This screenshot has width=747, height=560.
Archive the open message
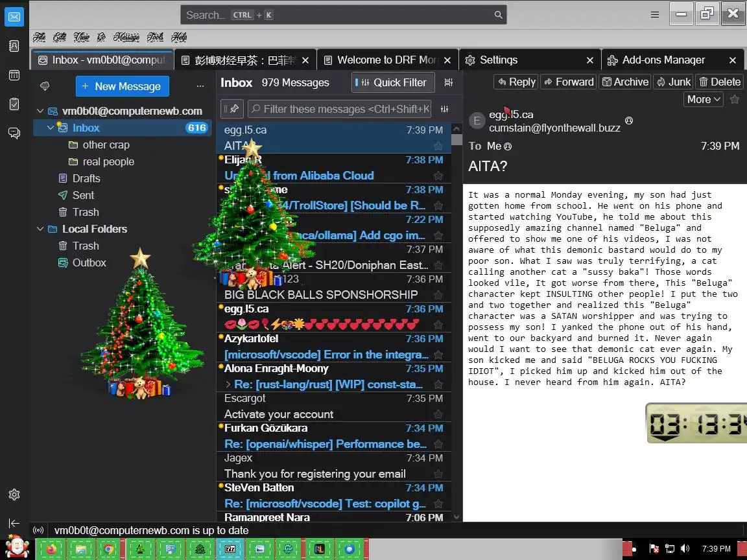[x=625, y=82]
